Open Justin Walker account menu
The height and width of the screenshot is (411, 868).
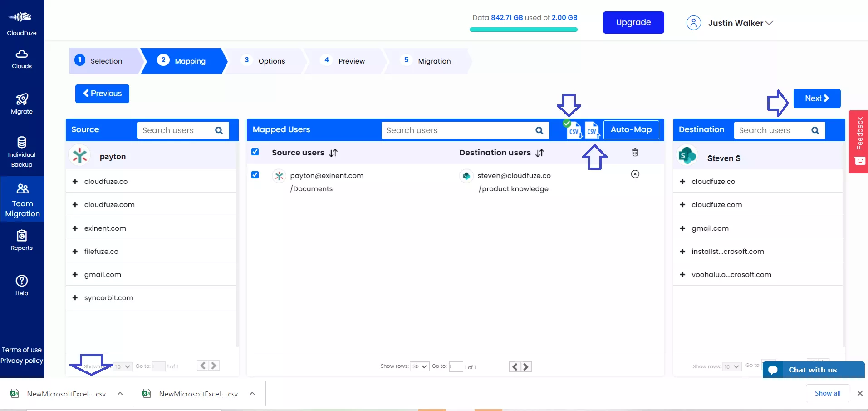coord(740,23)
